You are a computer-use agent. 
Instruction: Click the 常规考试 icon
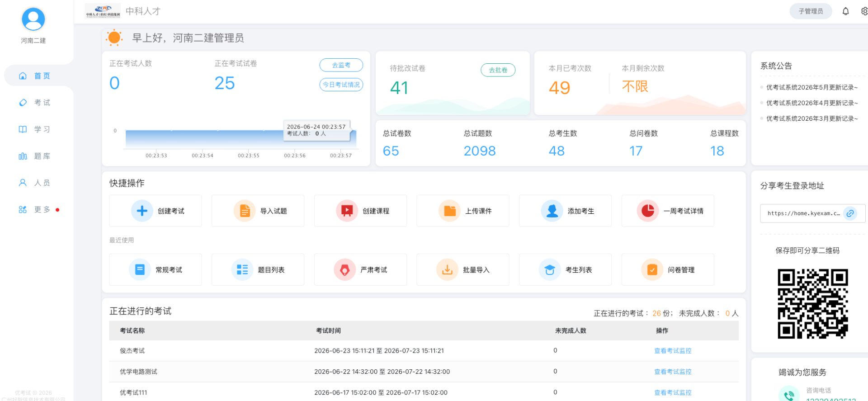coord(140,269)
